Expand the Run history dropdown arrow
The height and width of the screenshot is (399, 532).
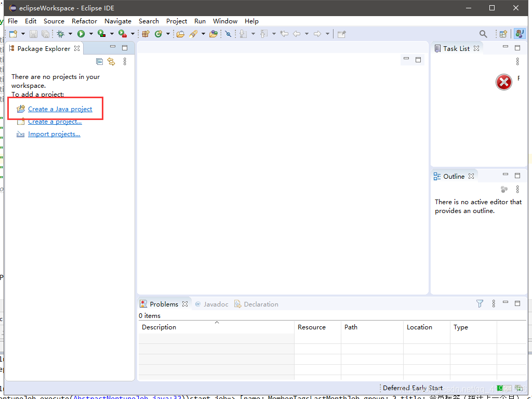pos(91,34)
